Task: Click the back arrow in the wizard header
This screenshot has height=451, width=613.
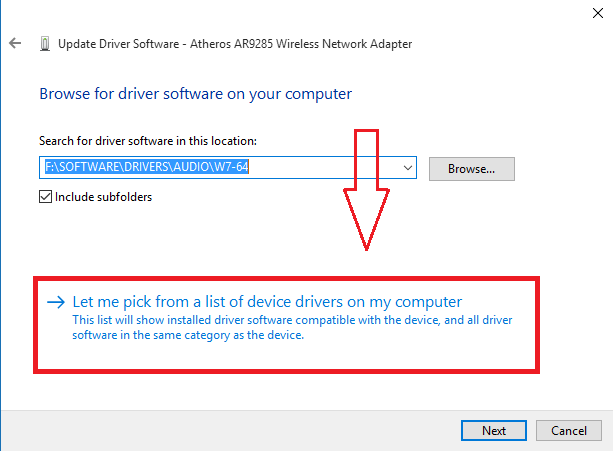Action: click(x=15, y=44)
